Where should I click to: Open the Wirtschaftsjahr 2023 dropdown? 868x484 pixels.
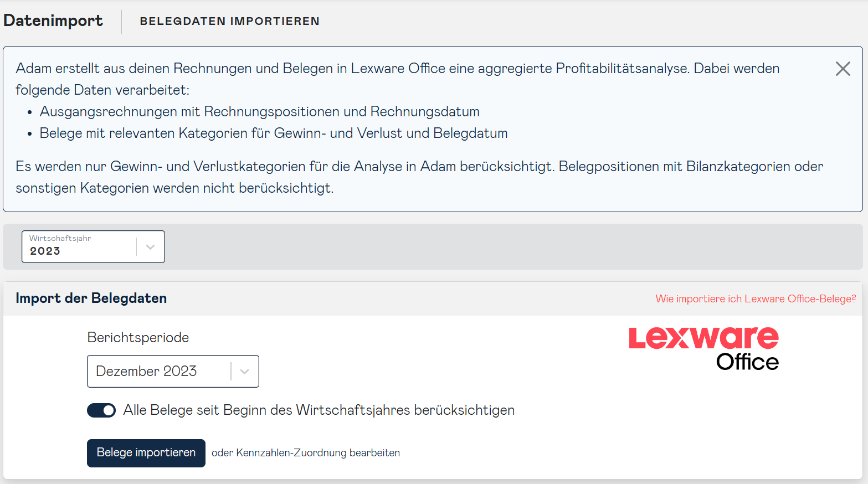93,246
